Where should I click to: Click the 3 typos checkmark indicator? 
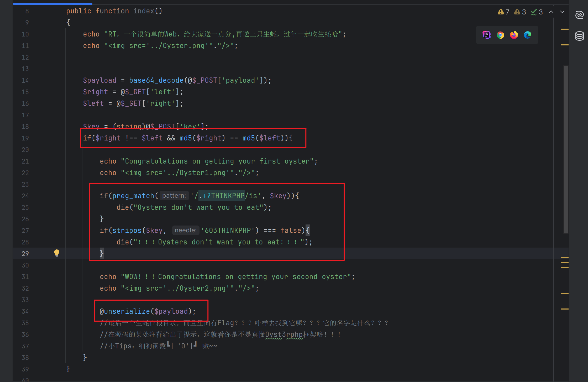537,12
